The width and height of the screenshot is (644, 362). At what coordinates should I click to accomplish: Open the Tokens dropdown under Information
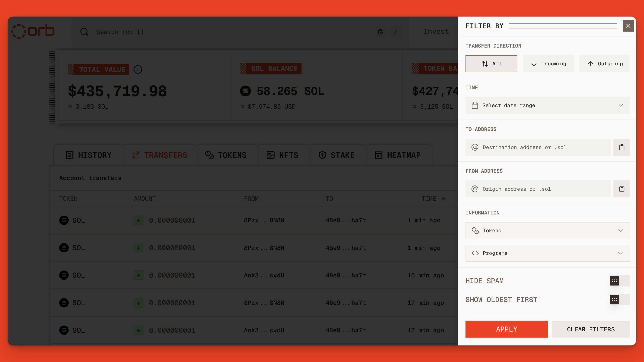pos(548,230)
